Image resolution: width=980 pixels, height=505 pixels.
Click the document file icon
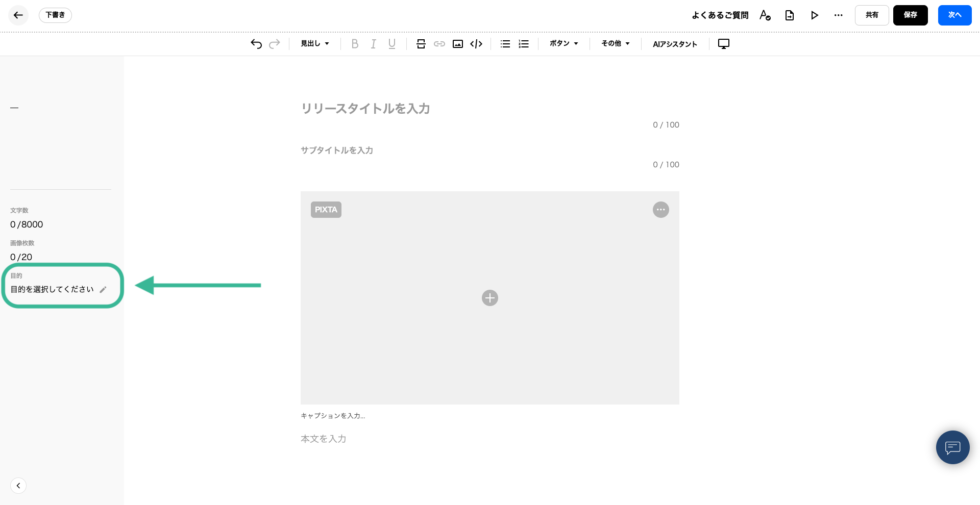790,15
